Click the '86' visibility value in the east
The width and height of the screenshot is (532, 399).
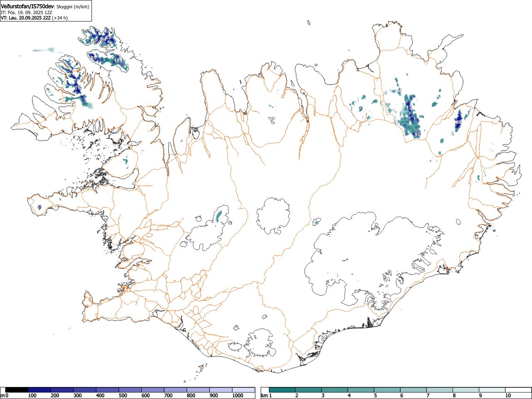point(459,123)
